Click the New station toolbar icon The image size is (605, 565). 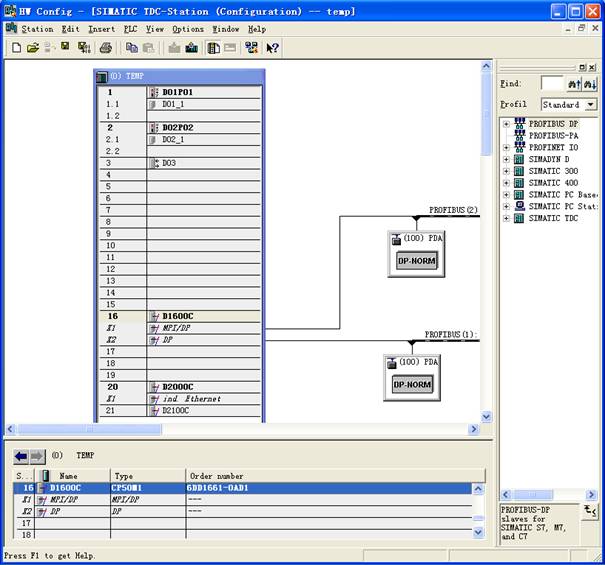click(16, 47)
